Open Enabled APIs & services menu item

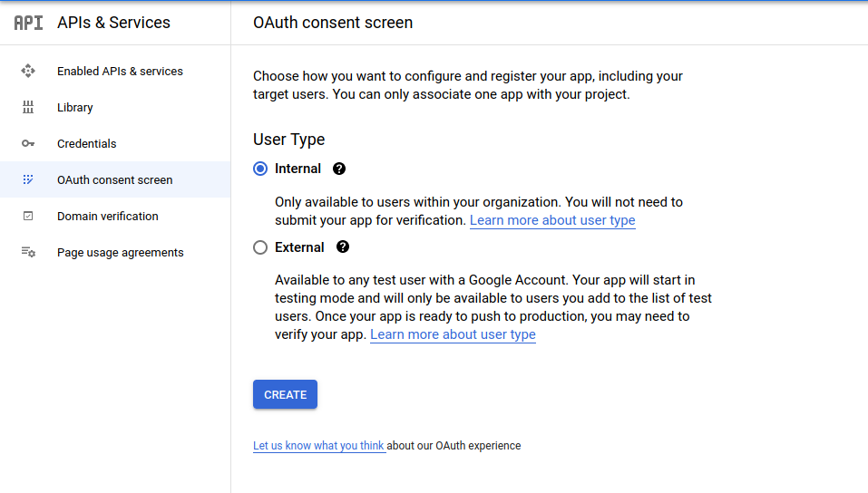click(115, 71)
